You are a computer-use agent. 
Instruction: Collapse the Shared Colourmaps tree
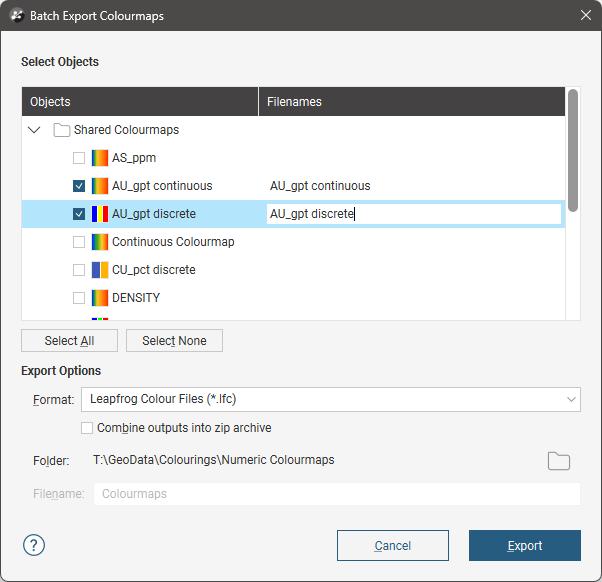(x=35, y=130)
